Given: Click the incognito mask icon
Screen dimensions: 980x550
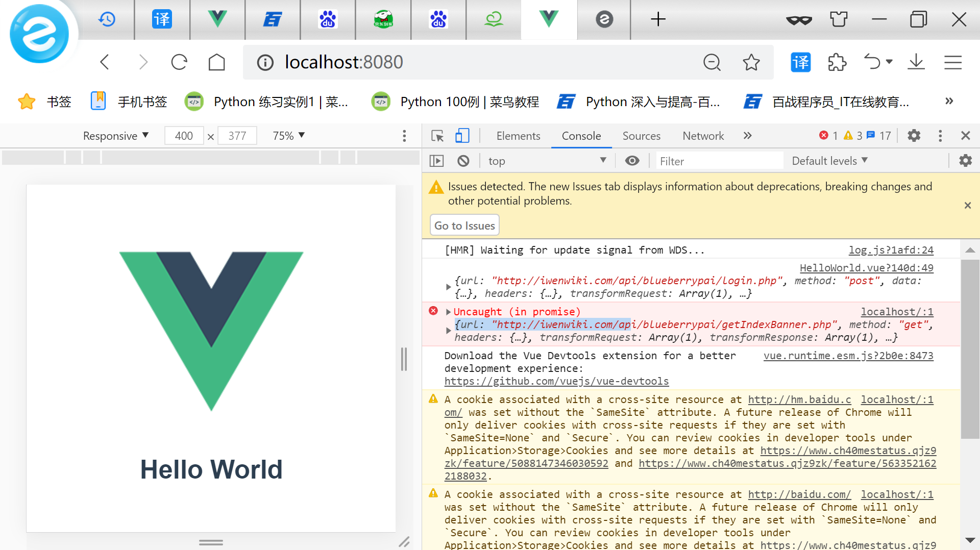Looking at the screenshot, I should (799, 20).
